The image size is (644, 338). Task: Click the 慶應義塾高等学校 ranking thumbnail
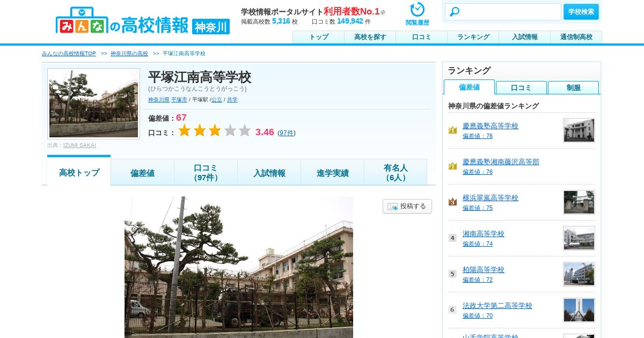point(579,130)
